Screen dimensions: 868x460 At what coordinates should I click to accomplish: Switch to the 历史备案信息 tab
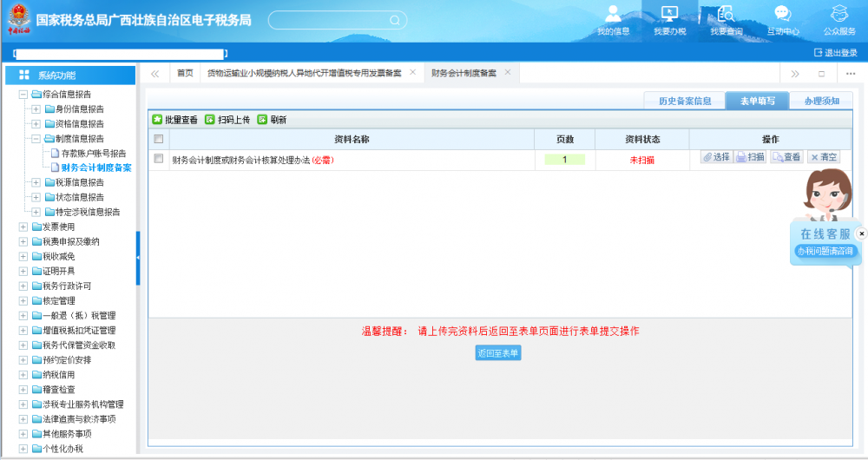click(684, 101)
